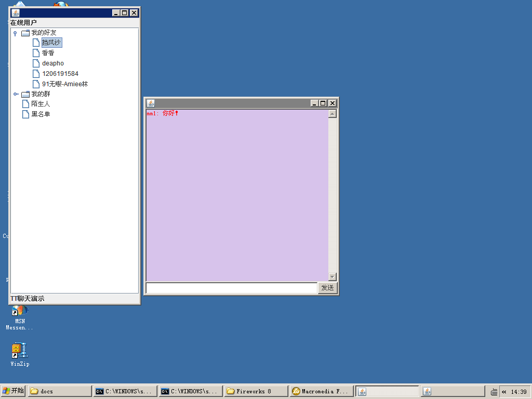The height and width of the screenshot is (399, 532).
Task: Open the WinZip desktop shortcut
Action: (20, 354)
